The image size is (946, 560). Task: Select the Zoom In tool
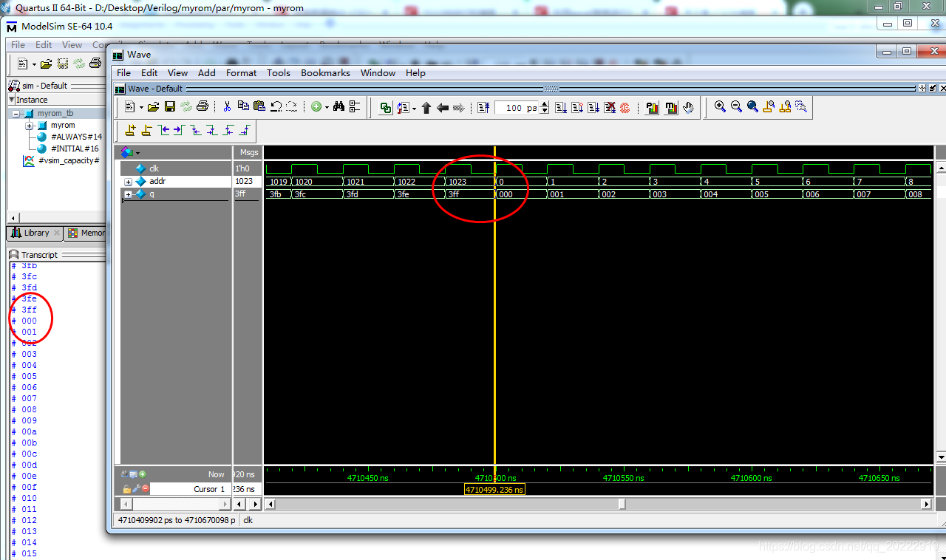point(719,107)
